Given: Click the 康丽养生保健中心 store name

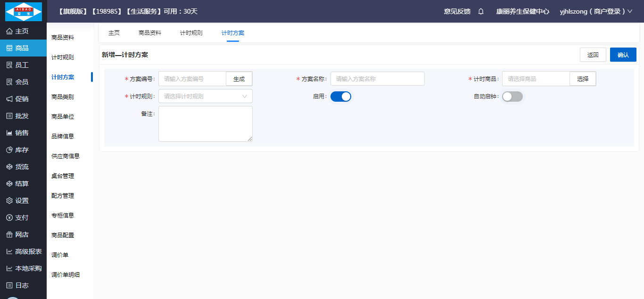Looking at the screenshot, I should click(523, 11).
